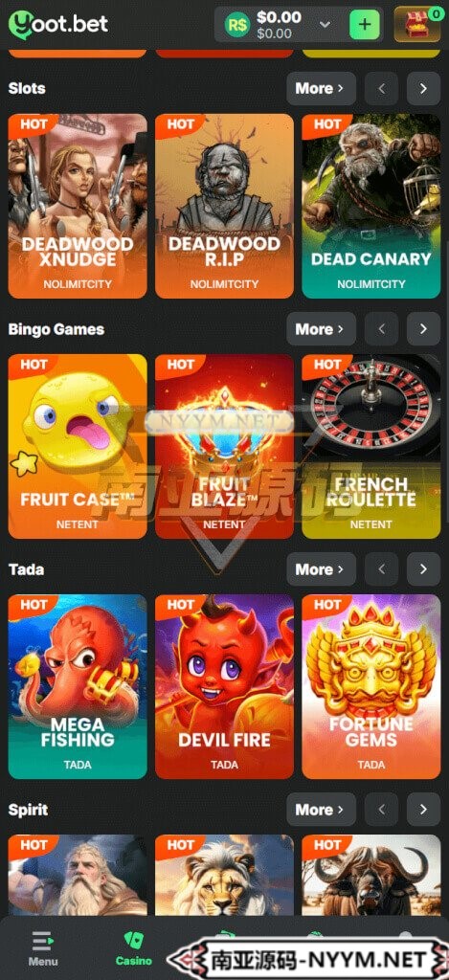Image resolution: width=449 pixels, height=980 pixels.
Task: Go to next Bingo Games page arrow
Action: point(423,329)
